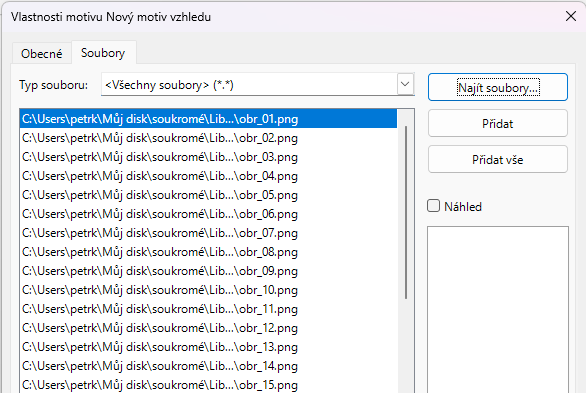The height and width of the screenshot is (393, 586).
Task: Select file obr_03.png in list
Action: (x=209, y=157)
